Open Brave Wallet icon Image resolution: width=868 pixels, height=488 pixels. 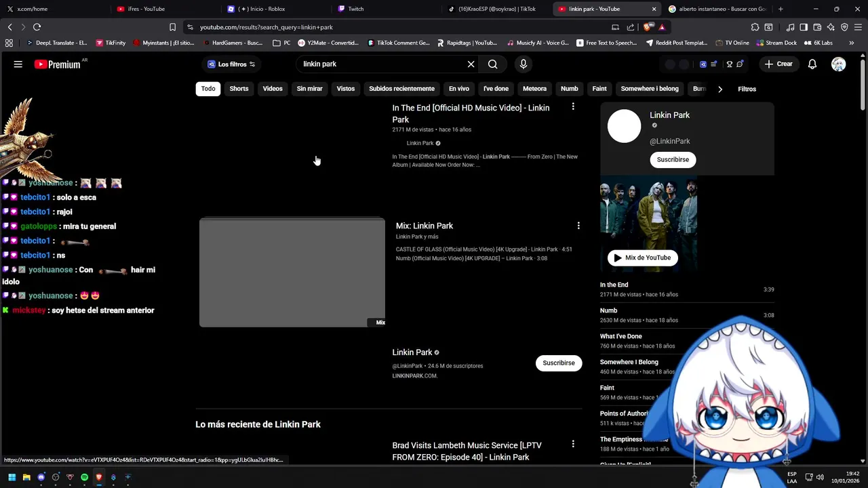point(817,27)
